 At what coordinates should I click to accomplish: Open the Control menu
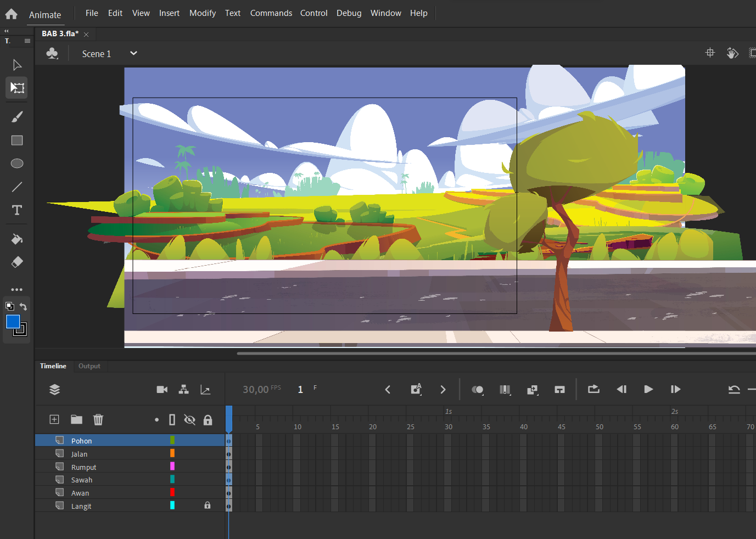(x=314, y=13)
